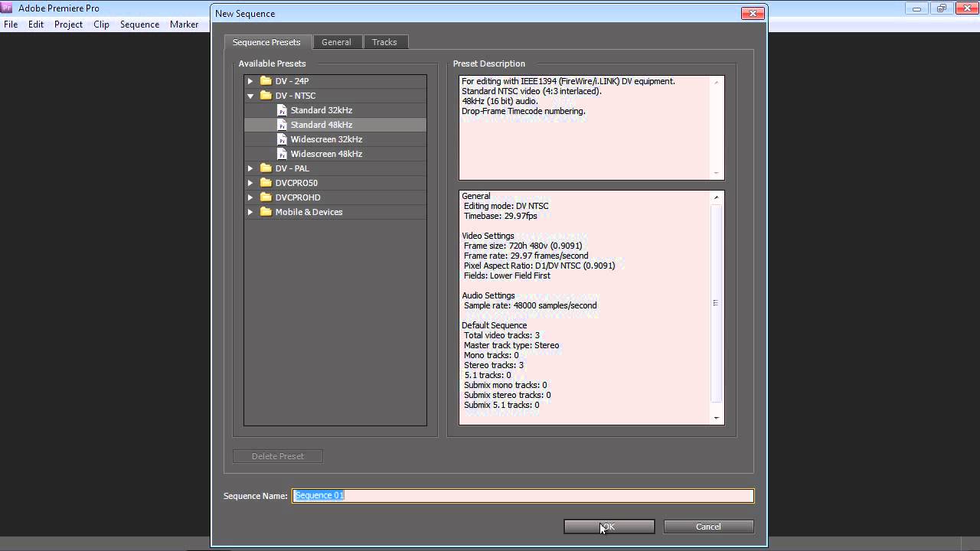This screenshot has height=551, width=980.
Task: Switch to the General tab
Action: (336, 42)
